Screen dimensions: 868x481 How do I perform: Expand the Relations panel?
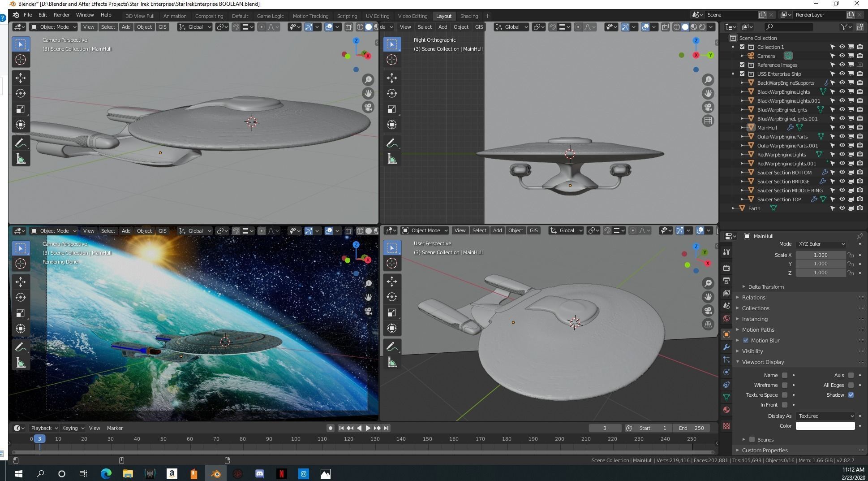[753, 298]
